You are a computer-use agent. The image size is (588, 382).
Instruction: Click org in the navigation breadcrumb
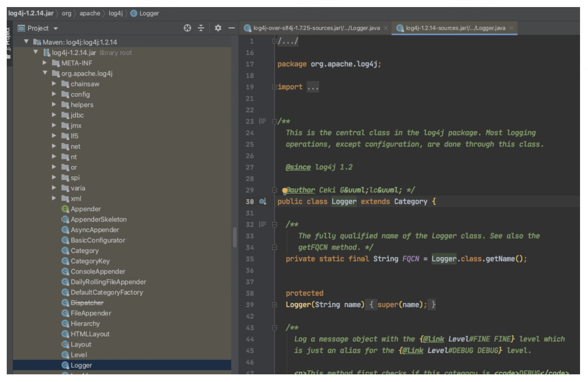pyautogui.click(x=67, y=13)
